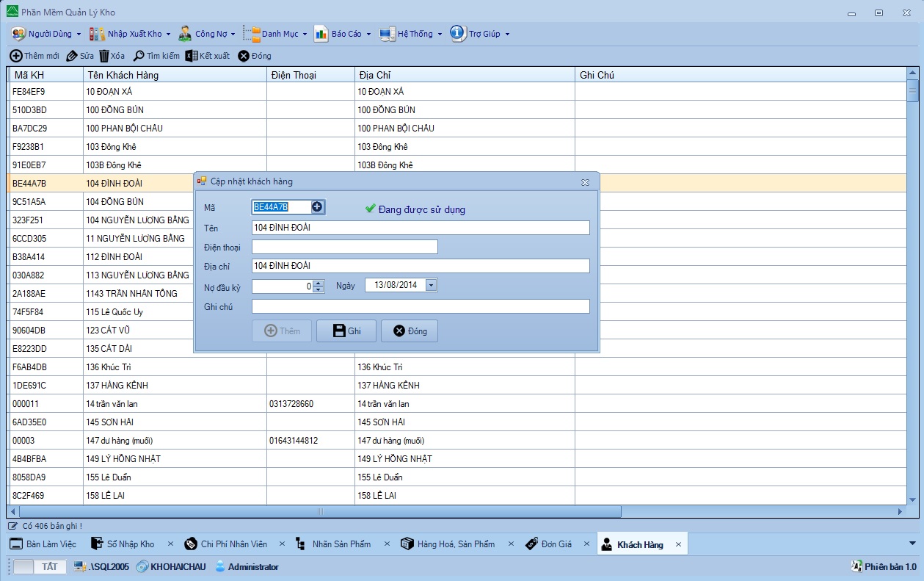
Task: Toggle the TẮT switch in status bar
Action: [x=40, y=566]
